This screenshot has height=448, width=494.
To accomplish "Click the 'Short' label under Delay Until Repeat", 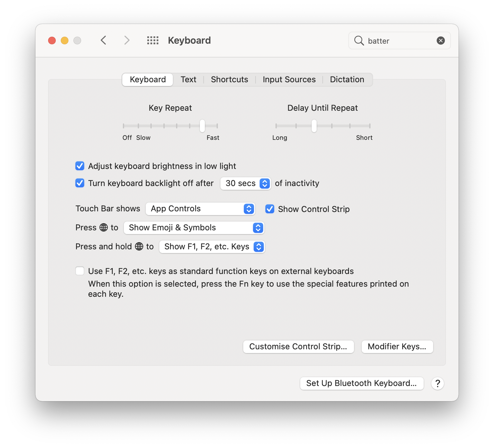I will pos(364,138).
